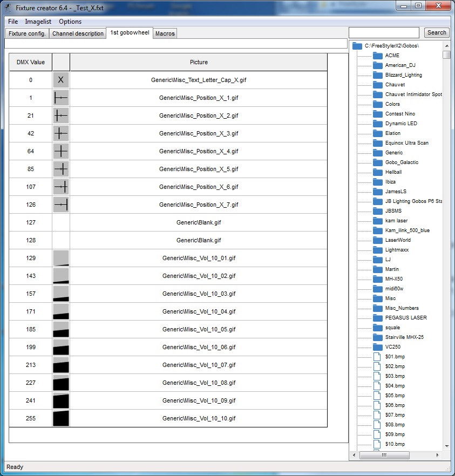The width and height of the screenshot is (455, 476).
Task: Open the Chauvet folder icon
Action: (377, 85)
